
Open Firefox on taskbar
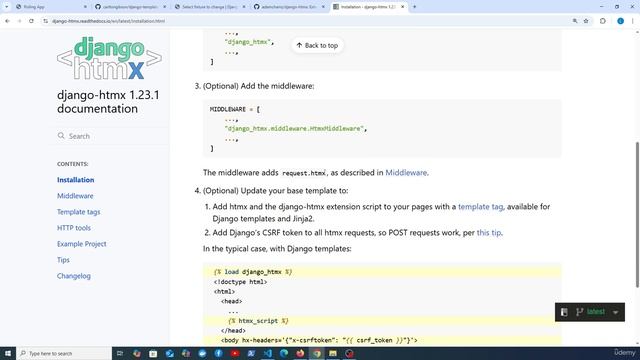click(300, 353)
